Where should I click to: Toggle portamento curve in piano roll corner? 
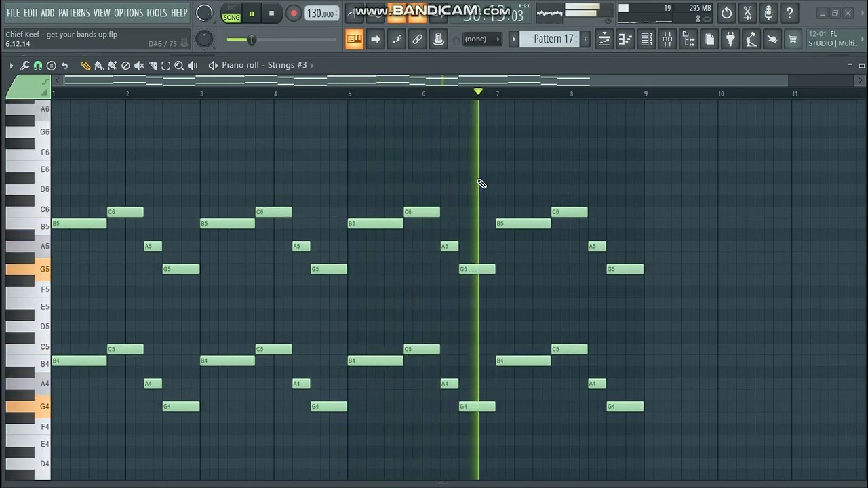coord(45,81)
